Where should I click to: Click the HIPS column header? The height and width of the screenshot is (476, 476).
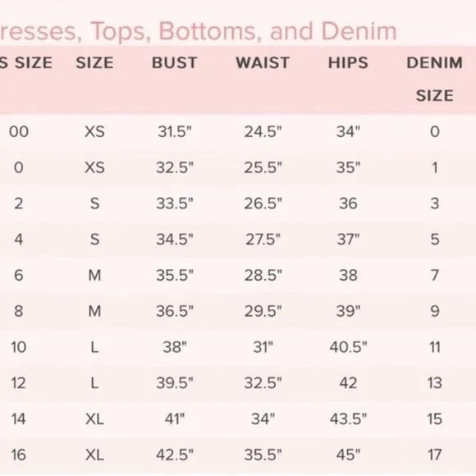(x=348, y=63)
